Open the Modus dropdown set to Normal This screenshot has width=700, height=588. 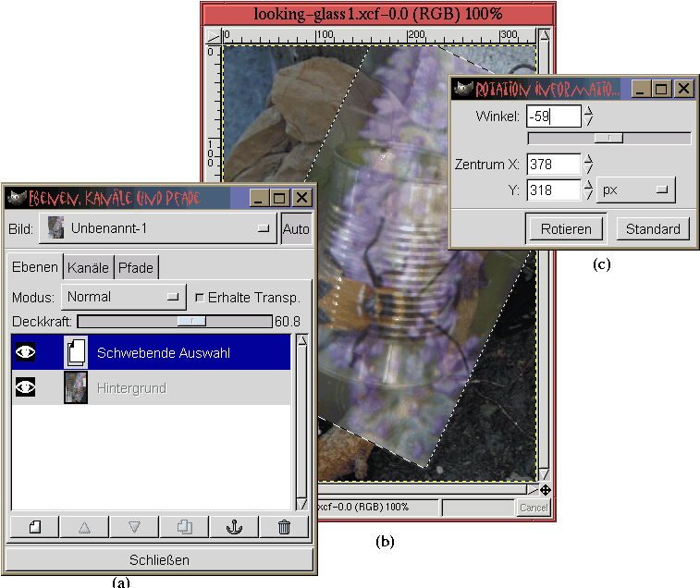click(124, 297)
